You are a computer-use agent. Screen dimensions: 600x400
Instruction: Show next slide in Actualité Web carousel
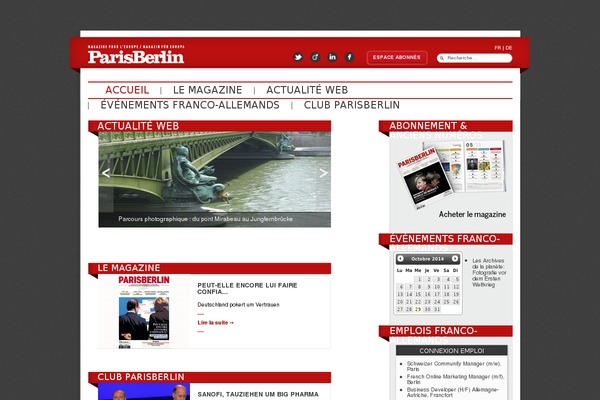tap(323, 173)
